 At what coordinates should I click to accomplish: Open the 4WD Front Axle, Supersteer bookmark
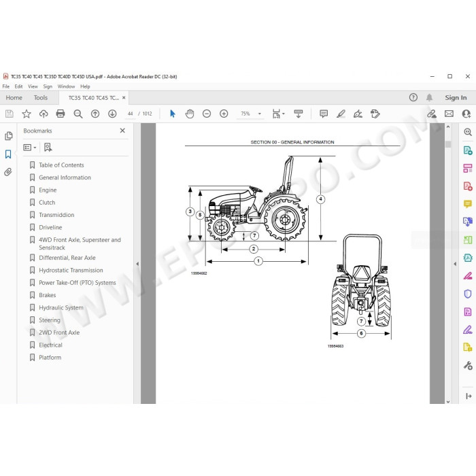80,243
